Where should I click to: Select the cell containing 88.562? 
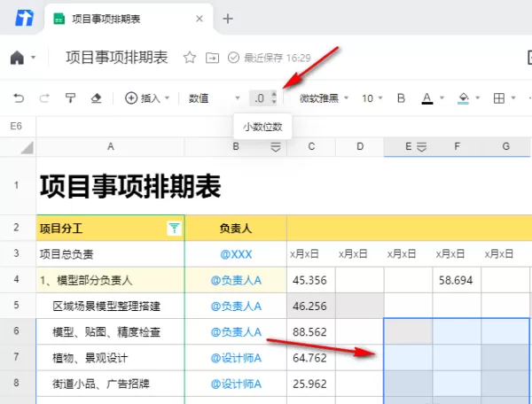pyautogui.click(x=311, y=332)
